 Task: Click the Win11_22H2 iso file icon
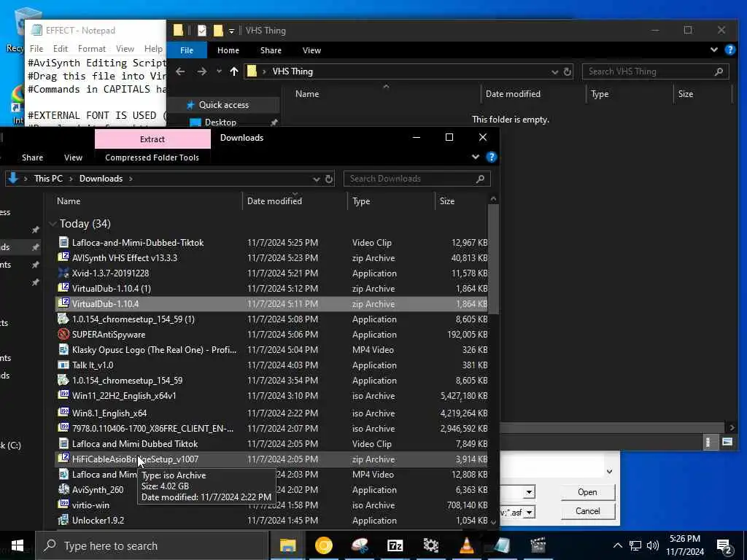coord(63,395)
